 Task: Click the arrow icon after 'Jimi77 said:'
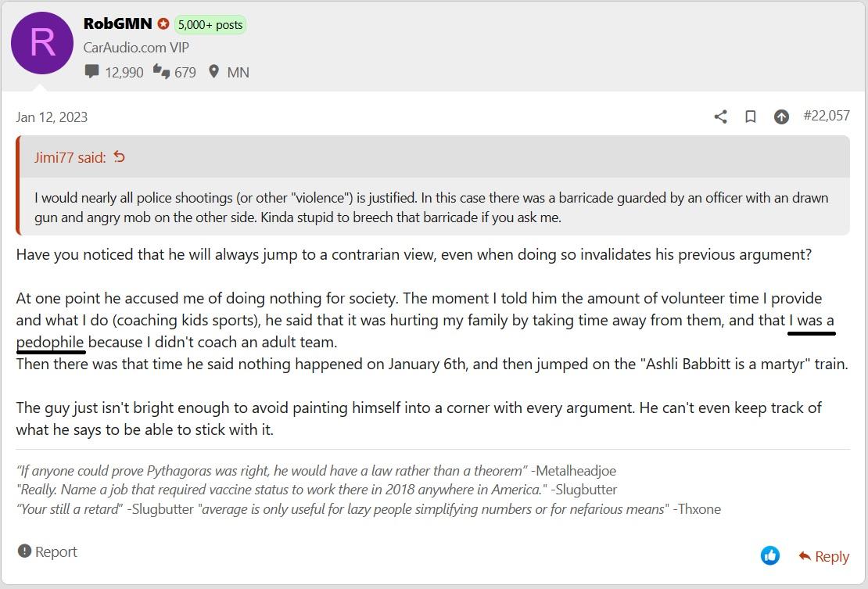coord(119,157)
